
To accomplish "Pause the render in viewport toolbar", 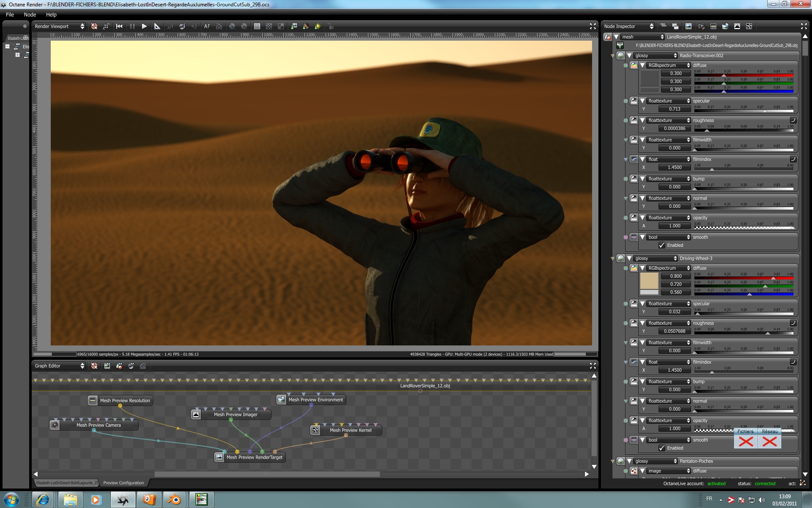I will click(132, 26).
